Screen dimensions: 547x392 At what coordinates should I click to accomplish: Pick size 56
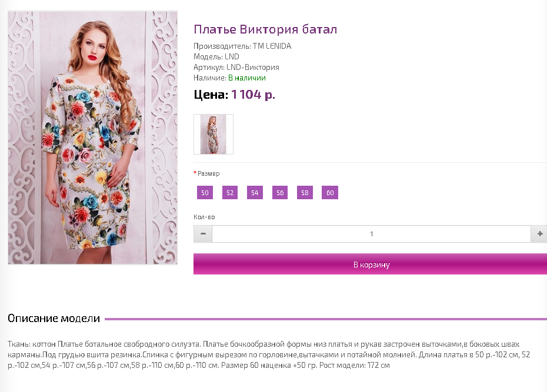[280, 193]
